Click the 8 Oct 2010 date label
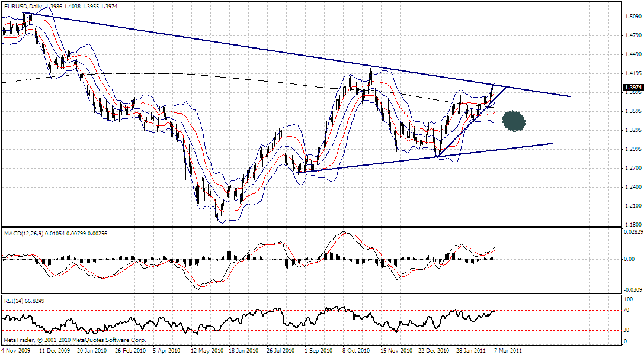This screenshot has width=644, height=355. point(356,351)
